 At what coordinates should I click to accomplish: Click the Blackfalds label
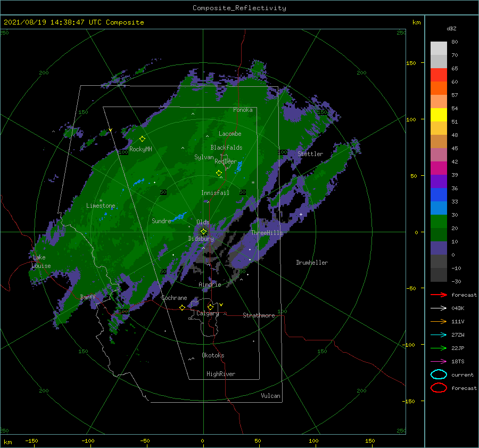click(x=226, y=148)
